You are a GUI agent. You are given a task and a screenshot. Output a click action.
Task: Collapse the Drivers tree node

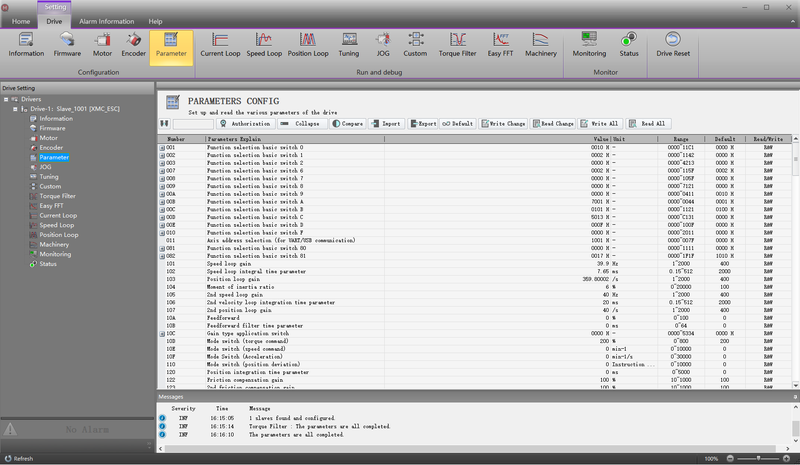click(9, 99)
